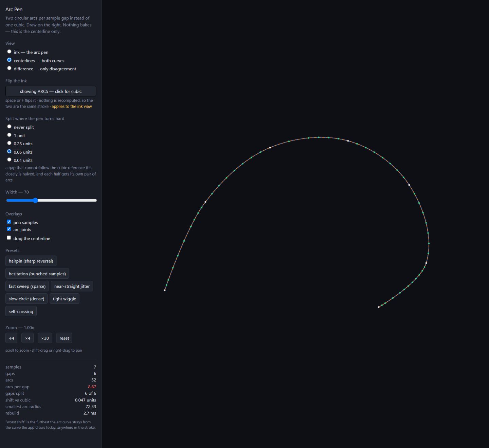The image size is (489, 448).
Task: Load the slow circle (dense) preset
Action: [x=26, y=299]
